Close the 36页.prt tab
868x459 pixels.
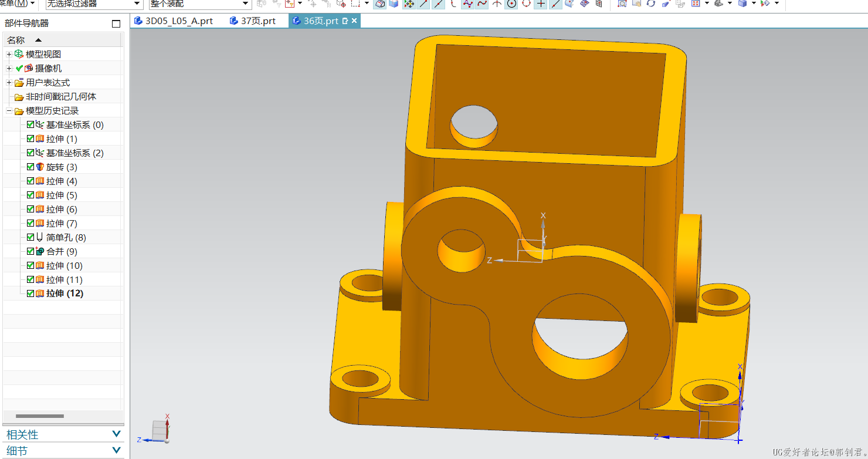coord(354,21)
